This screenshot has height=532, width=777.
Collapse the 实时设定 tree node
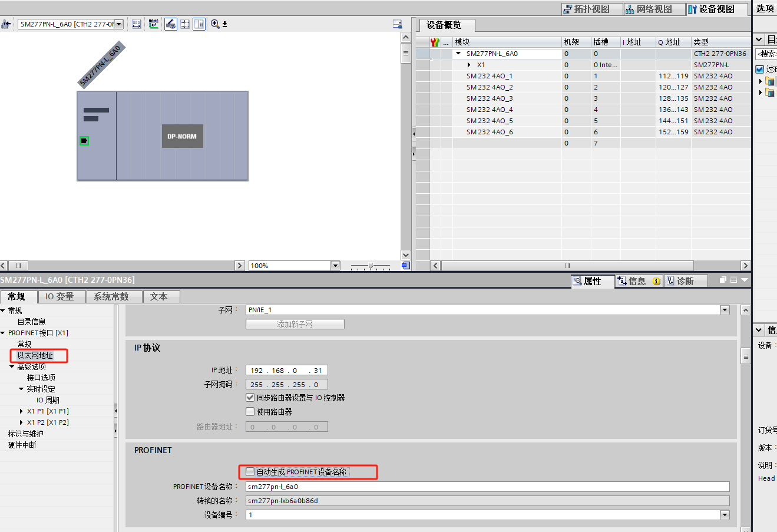tap(21, 389)
